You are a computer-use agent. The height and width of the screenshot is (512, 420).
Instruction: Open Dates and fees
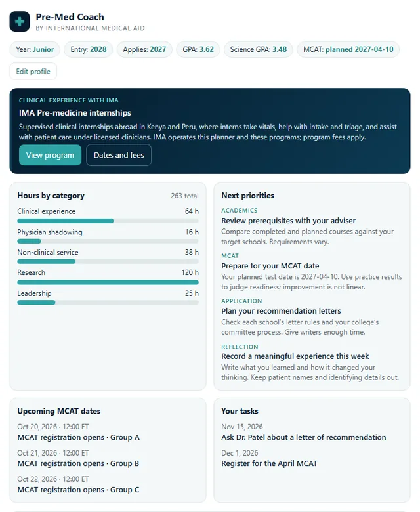click(119, 155)
